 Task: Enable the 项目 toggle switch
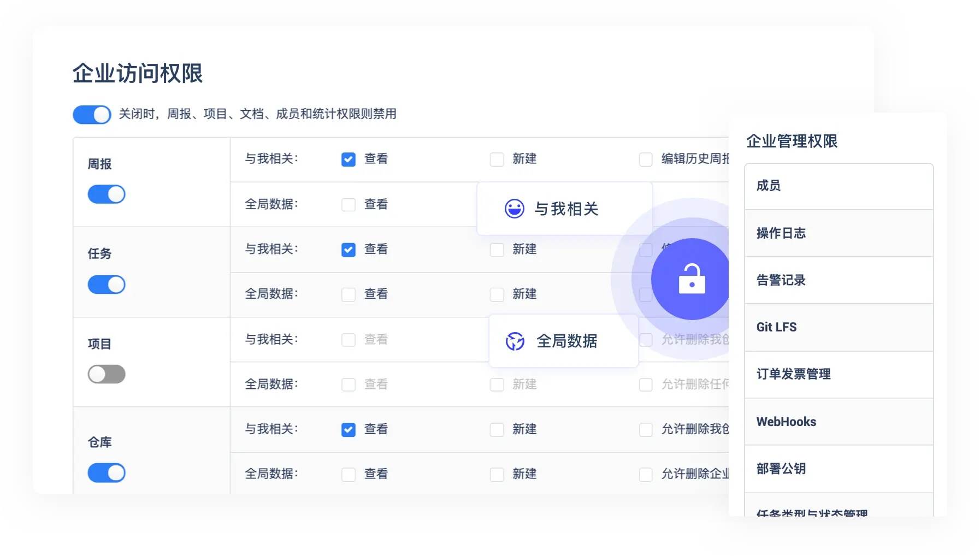tap(107, 374)
